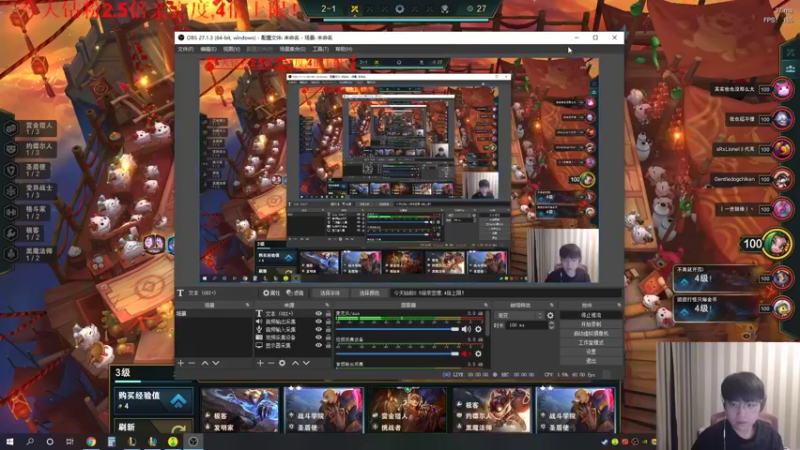Select the first champion card in the game shop
The width and height of the screenshot is (800, 450).
(240, 410)
